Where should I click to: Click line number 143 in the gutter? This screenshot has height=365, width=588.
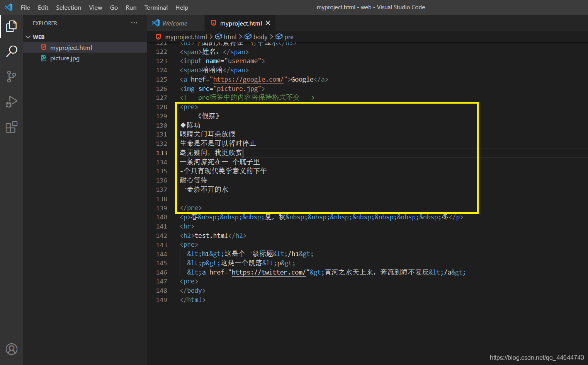coord(161,245)
